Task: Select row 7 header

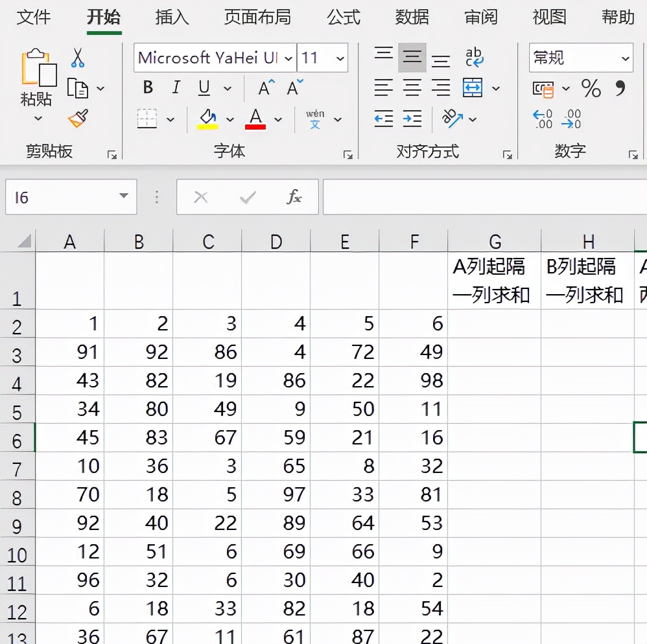Action: tap(18, 466)
